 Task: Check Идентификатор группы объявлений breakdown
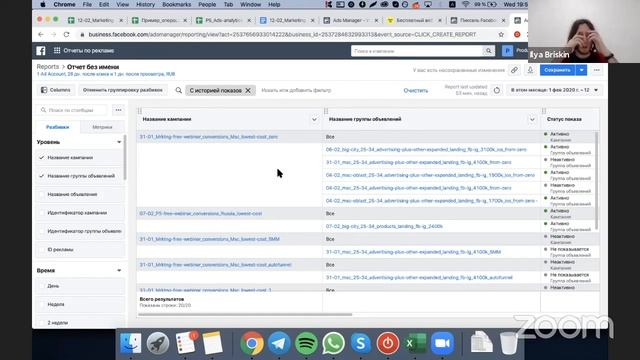(42, 231)
